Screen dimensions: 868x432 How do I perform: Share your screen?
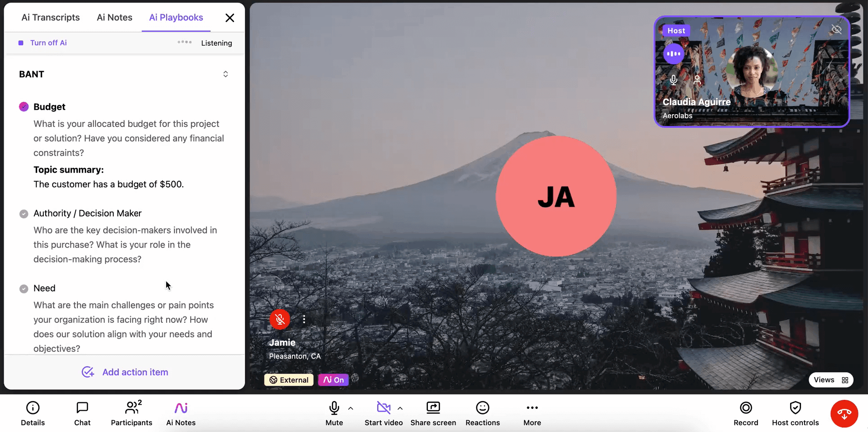[433, 413]
